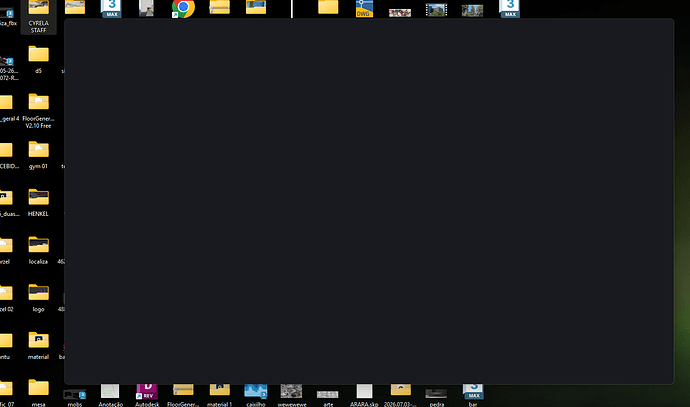The width and height of the screenshot is (690, 407).
Task: Select the _geral 4 folder
Action: pyautogui.click(x=6, y=102)
